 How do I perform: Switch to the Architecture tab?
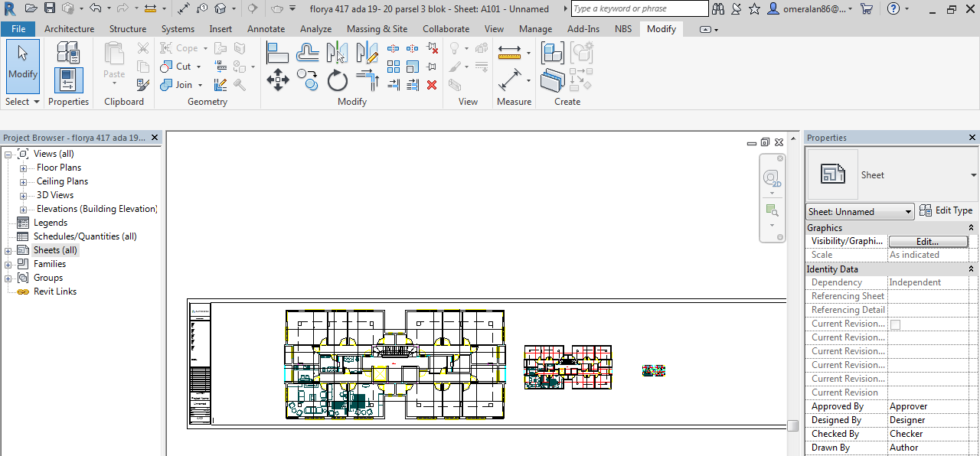coord(70,28)
